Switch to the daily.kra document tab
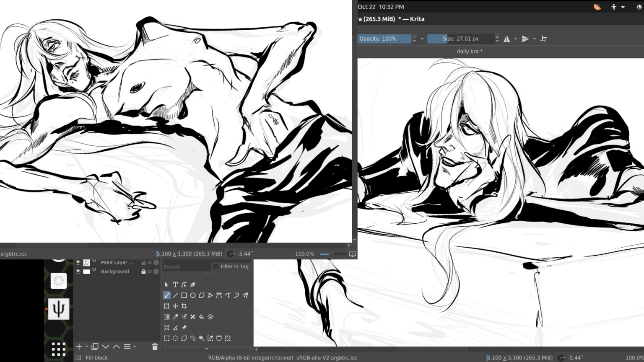The height and width of the screenshot is (362, 644). (469, 51)
